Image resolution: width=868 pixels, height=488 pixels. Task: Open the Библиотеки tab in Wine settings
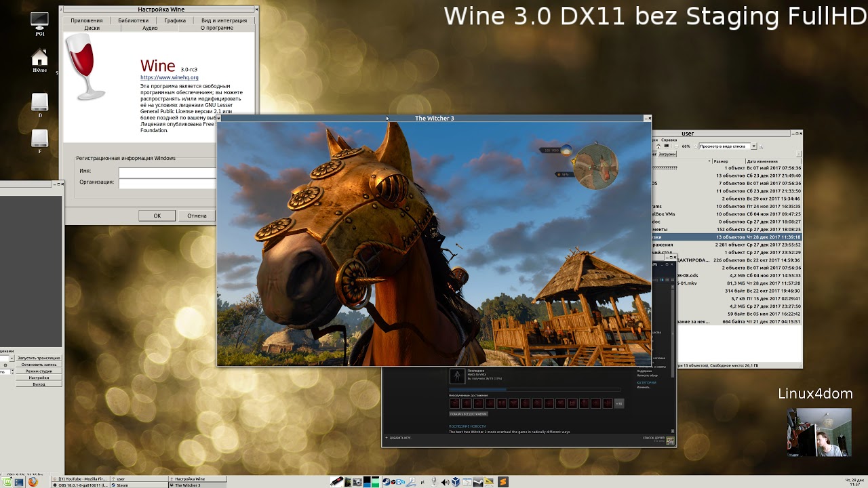[133, 20]
